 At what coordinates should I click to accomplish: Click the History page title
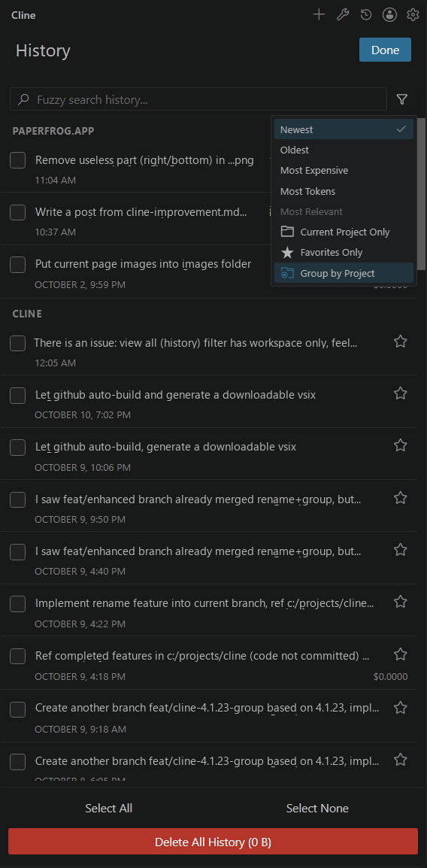43,50
